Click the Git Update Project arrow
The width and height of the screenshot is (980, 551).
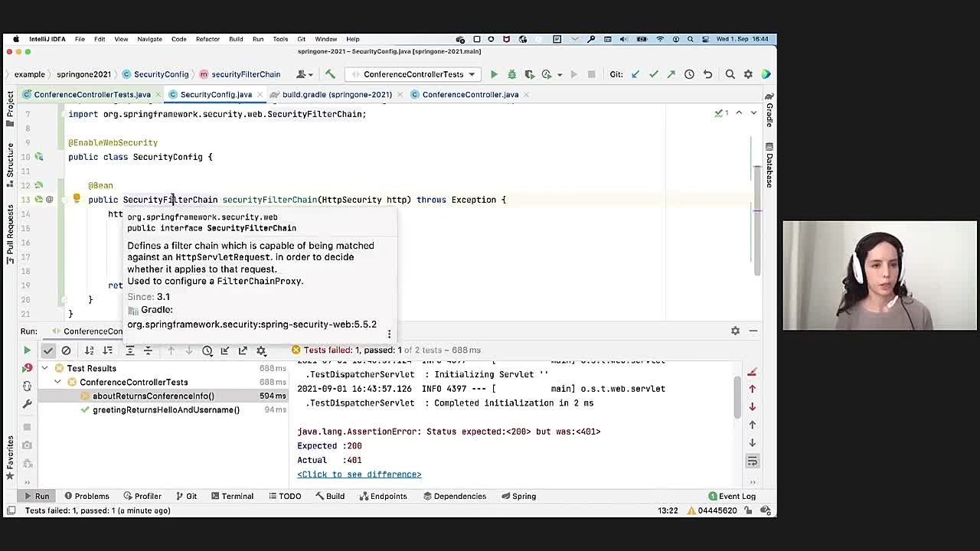point(635,74)
